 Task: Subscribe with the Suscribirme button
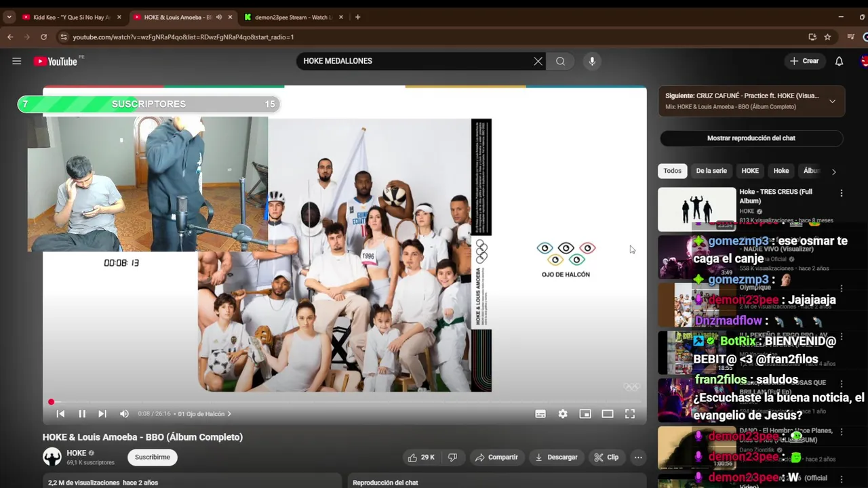click(153, 457)
